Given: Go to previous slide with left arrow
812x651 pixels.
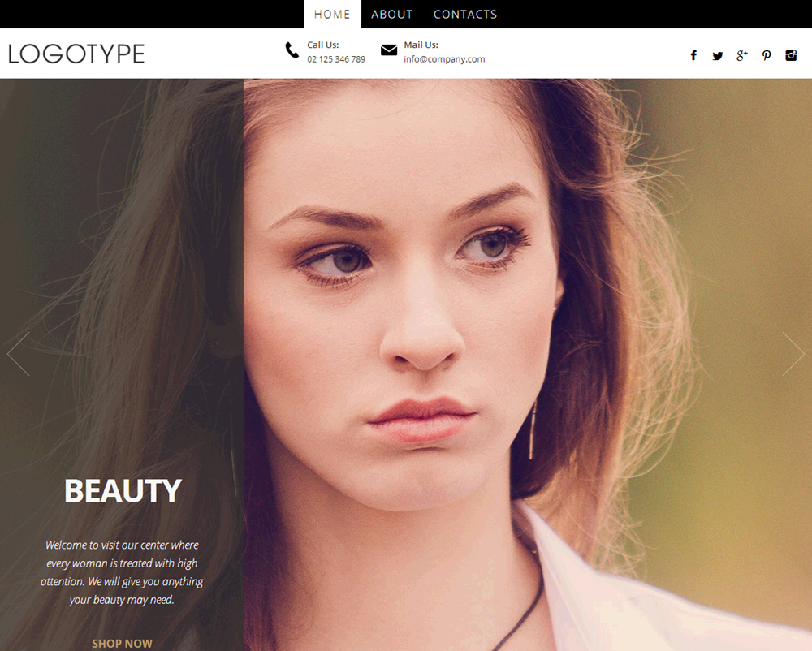Looking at the screenshot, I should (x=19, y=354).
